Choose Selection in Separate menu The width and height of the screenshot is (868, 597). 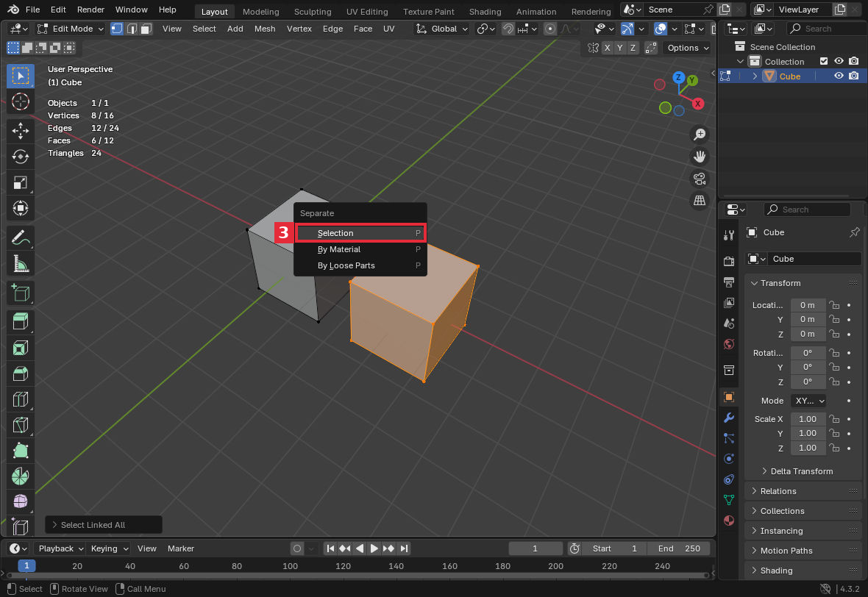pyautogui.click(x=360, y=233)
